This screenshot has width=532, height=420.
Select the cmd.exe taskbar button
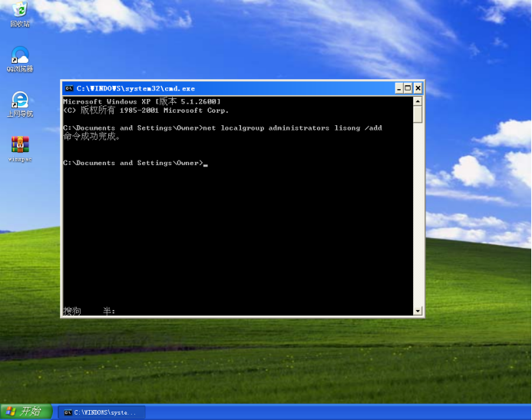[102, 412]
